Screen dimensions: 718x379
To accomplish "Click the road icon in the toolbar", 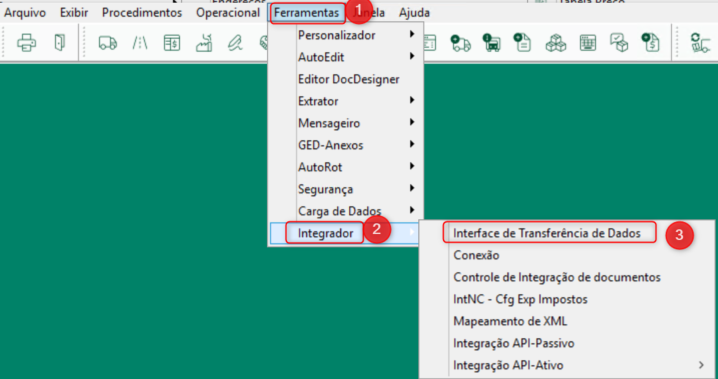I will (140, 43).
